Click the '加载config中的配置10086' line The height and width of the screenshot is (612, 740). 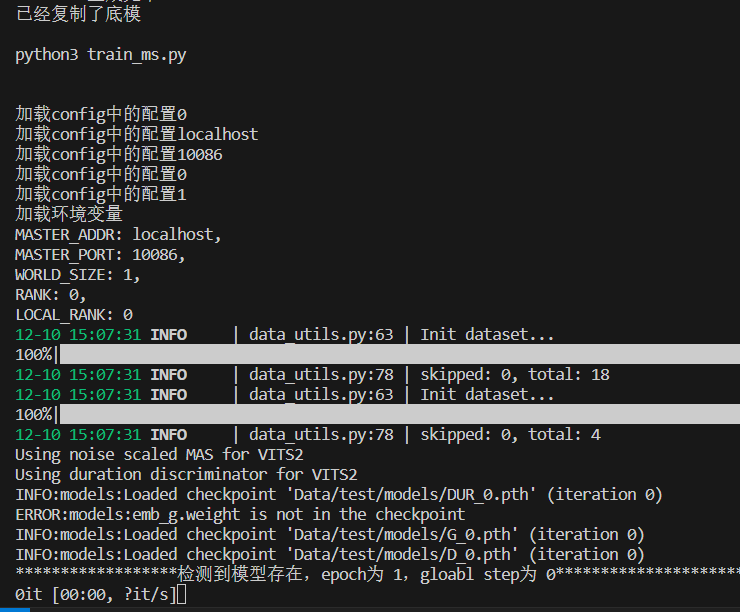(118, 154)
